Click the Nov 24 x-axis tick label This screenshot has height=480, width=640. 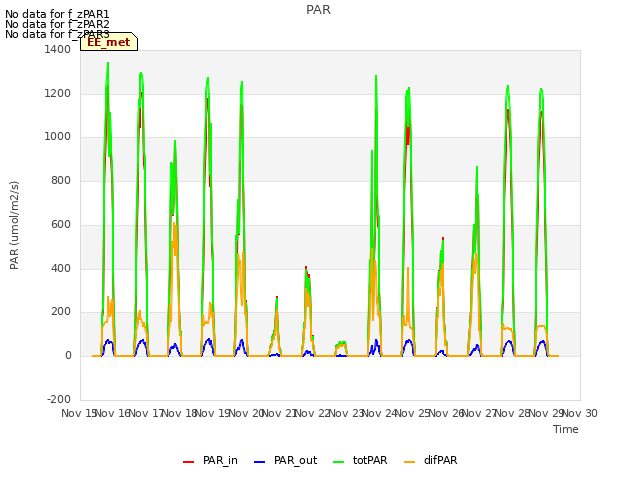379,413
